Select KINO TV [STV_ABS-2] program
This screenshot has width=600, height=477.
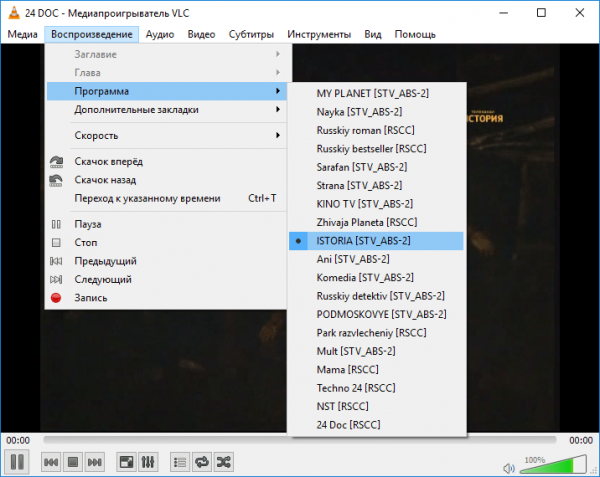point(376,204)
